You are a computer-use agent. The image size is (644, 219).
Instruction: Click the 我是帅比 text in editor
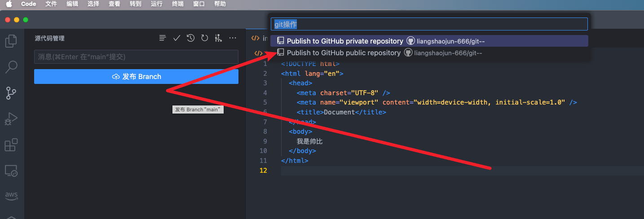point(309,141)
